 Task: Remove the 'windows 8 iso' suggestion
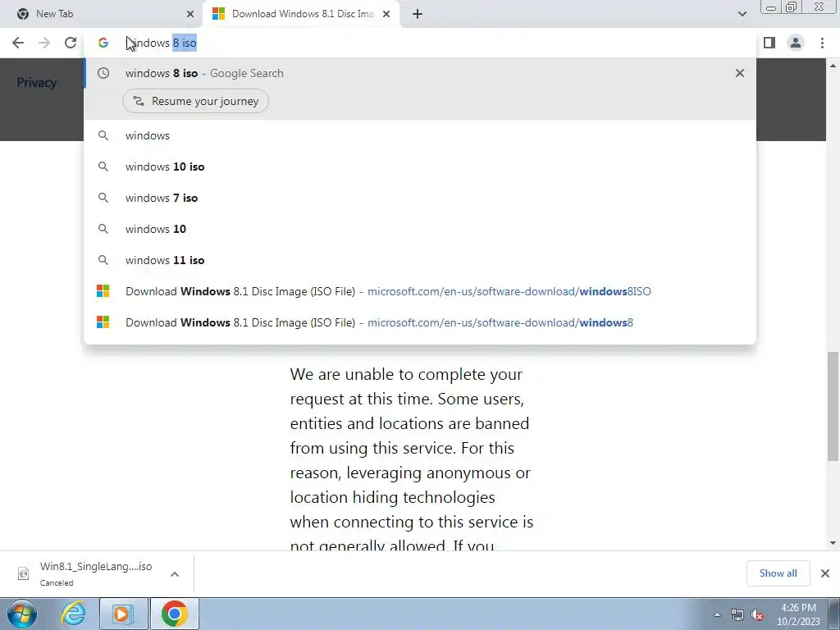(740, 73)
